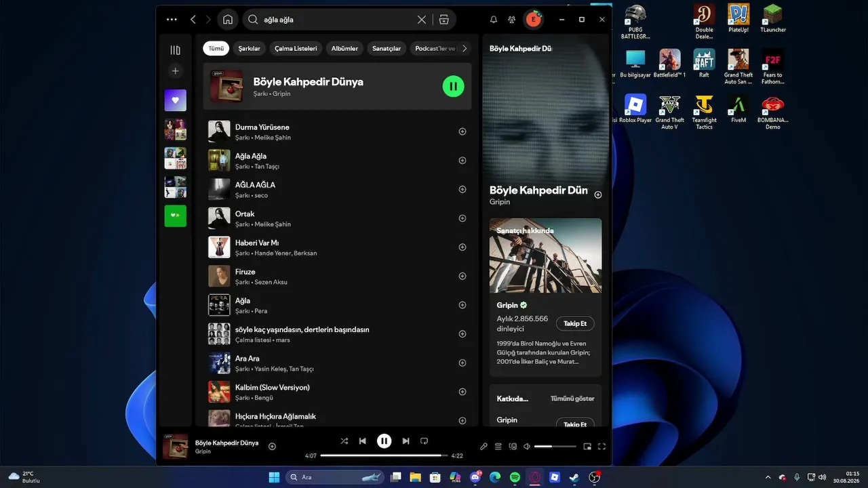Open Spotify notifications bell

(x=494, y=20)
